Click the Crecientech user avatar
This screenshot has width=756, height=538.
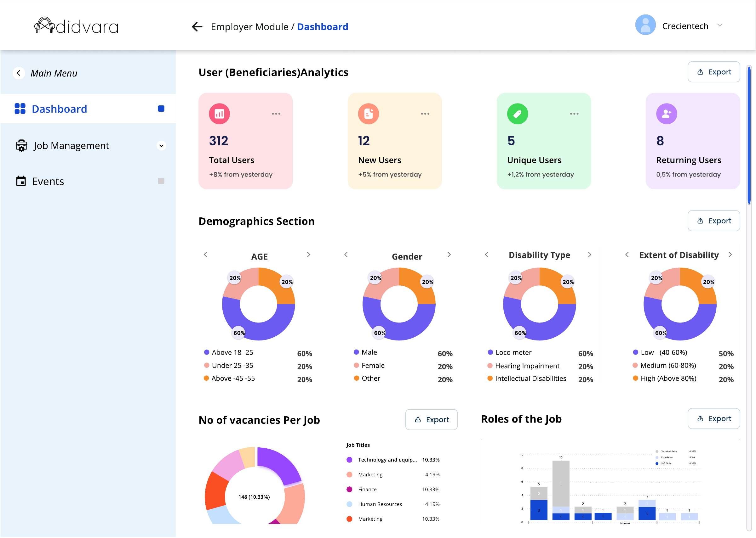pyautogui.click(x=645, y=25)
